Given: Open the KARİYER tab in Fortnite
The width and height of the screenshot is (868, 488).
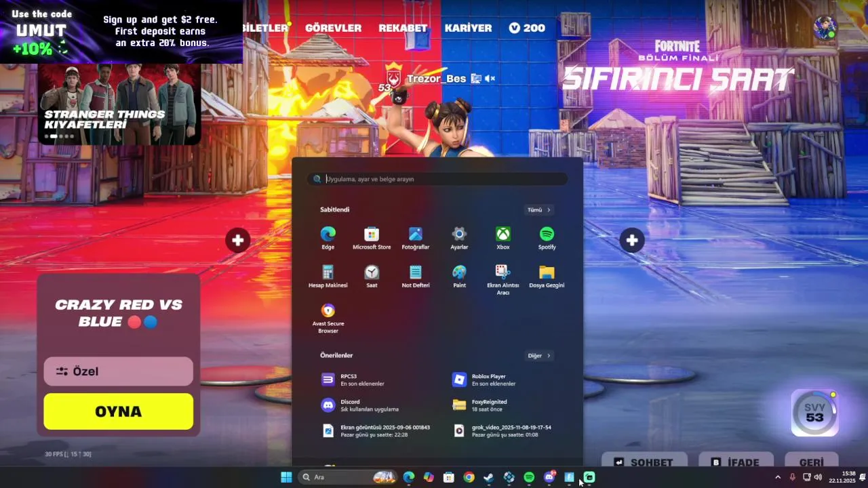Looking at the screenshot, I should pos(468,28).
